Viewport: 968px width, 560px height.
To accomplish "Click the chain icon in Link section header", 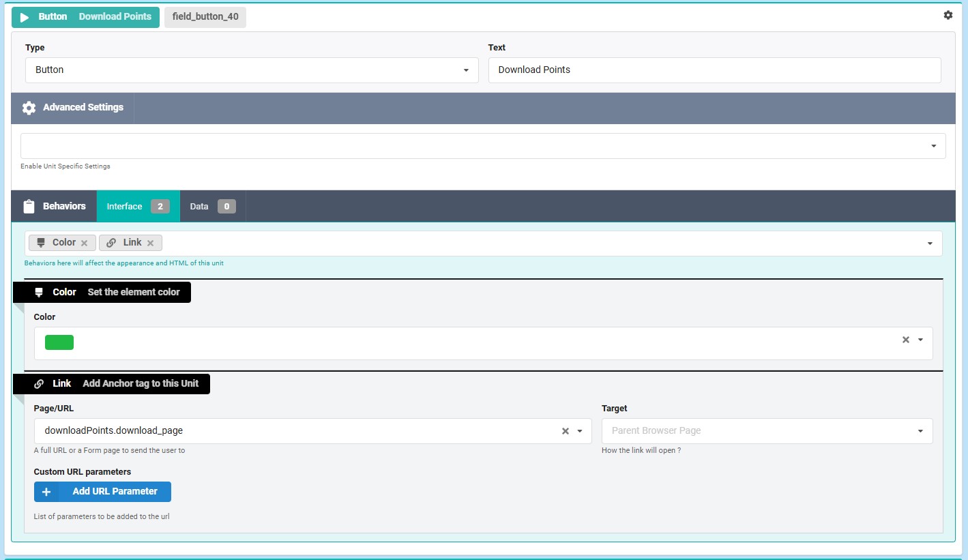I will tap(40, 384).
